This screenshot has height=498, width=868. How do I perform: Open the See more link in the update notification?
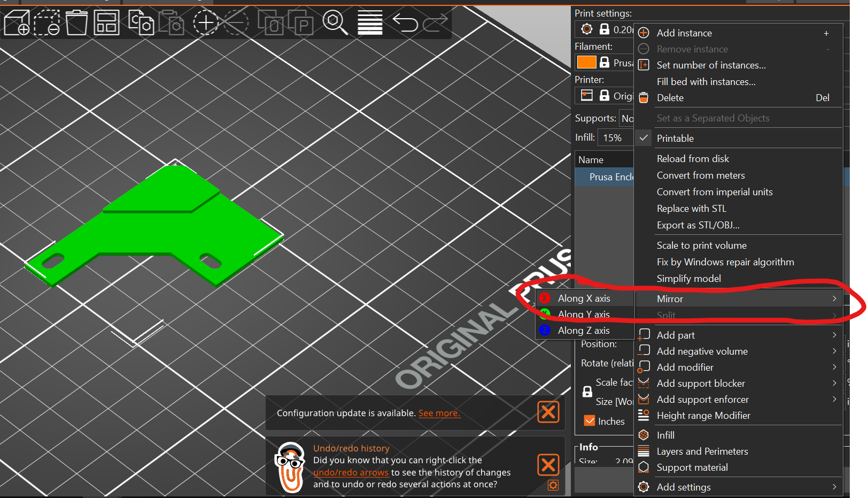tap(439, 413)
